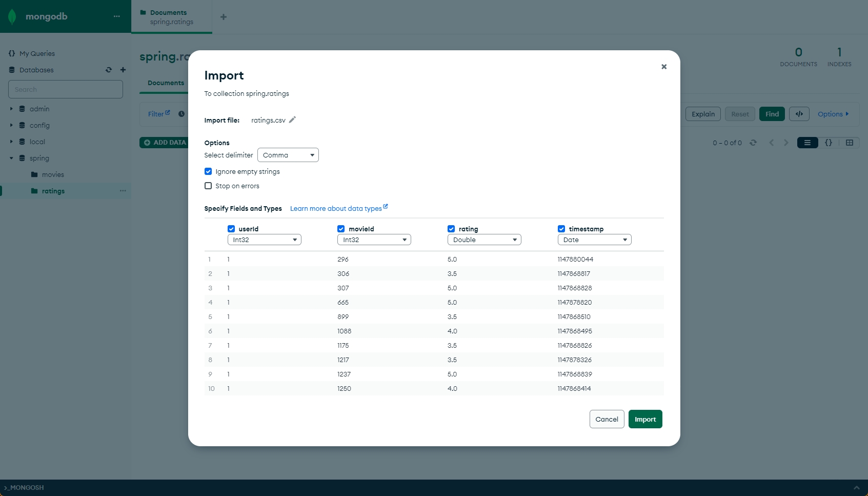Select the Documents sub-tab
Image resolution: width=868 pixels, height=496 pixels.
166,83
